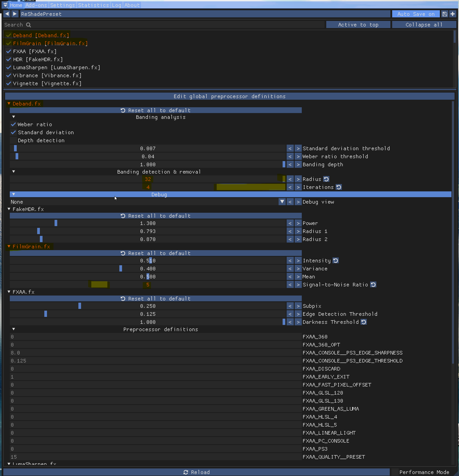Increase FakeHDR Power value
This screenshot has width=459, height=476.
(x=298, y=223)
